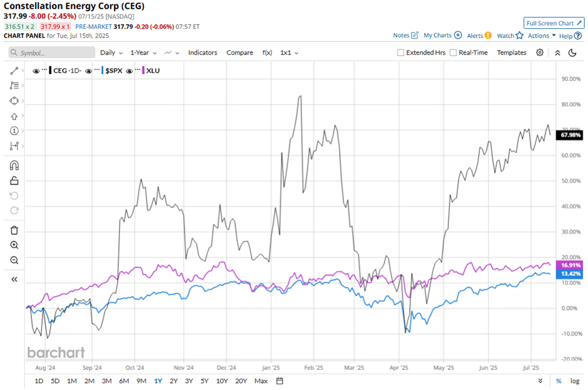Zoom in on the chart

point(14,245)
